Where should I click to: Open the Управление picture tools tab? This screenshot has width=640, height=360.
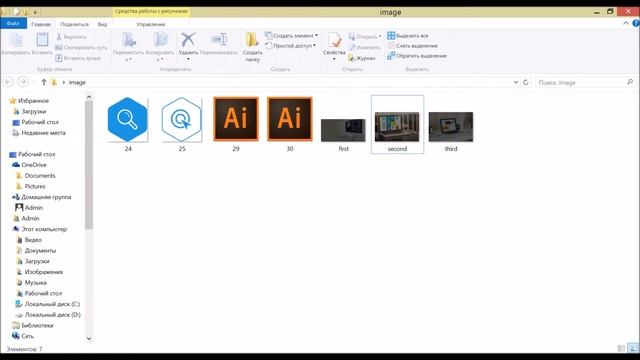click(x=151, y=24)
